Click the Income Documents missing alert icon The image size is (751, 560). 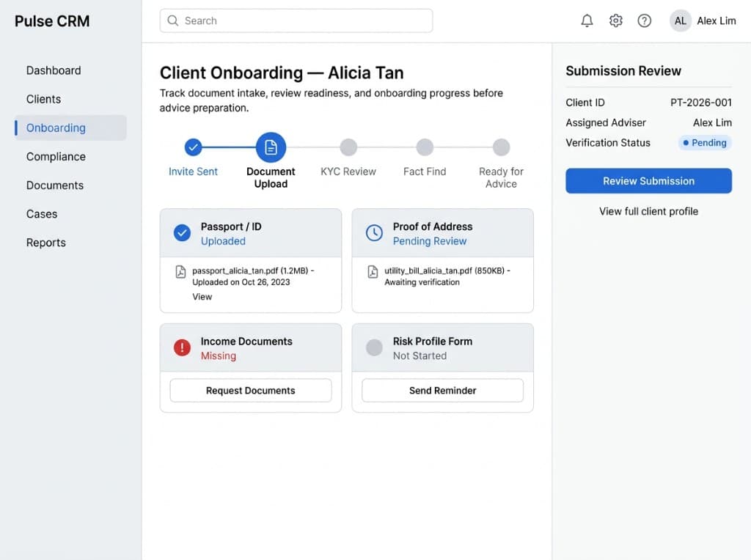pos(182,347)
